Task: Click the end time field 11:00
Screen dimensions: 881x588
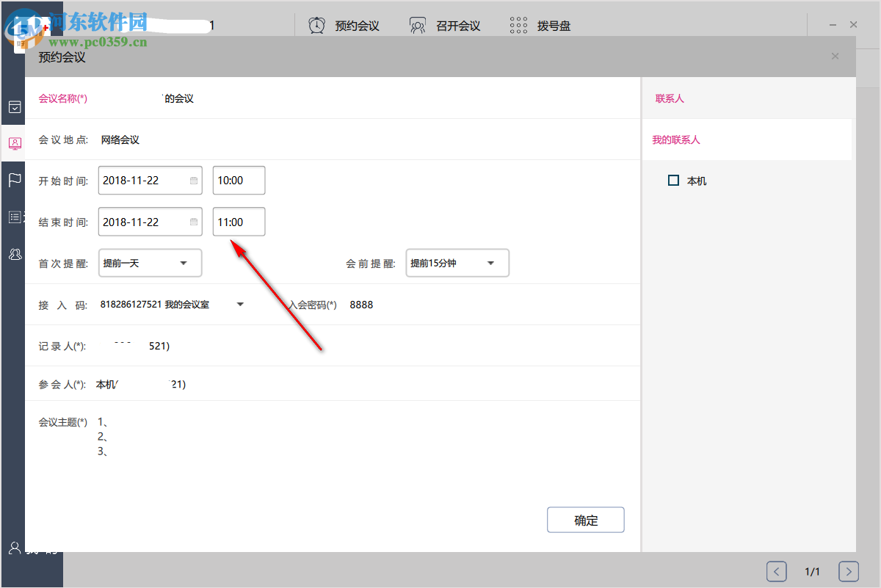Action: (239, 222)
